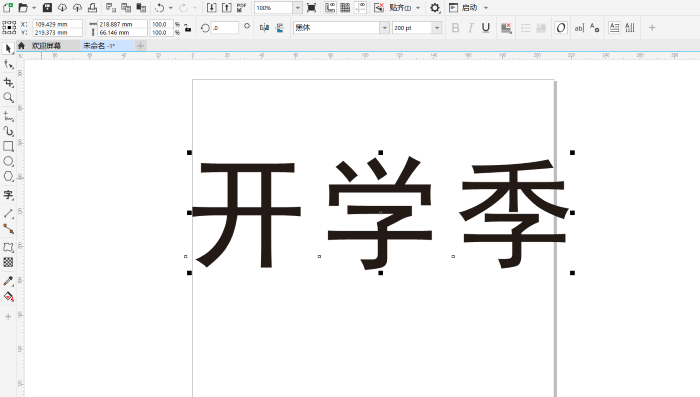Customize toolbox with plus button
The height and width of the screenshot is (397, 700).
(8, 317)
